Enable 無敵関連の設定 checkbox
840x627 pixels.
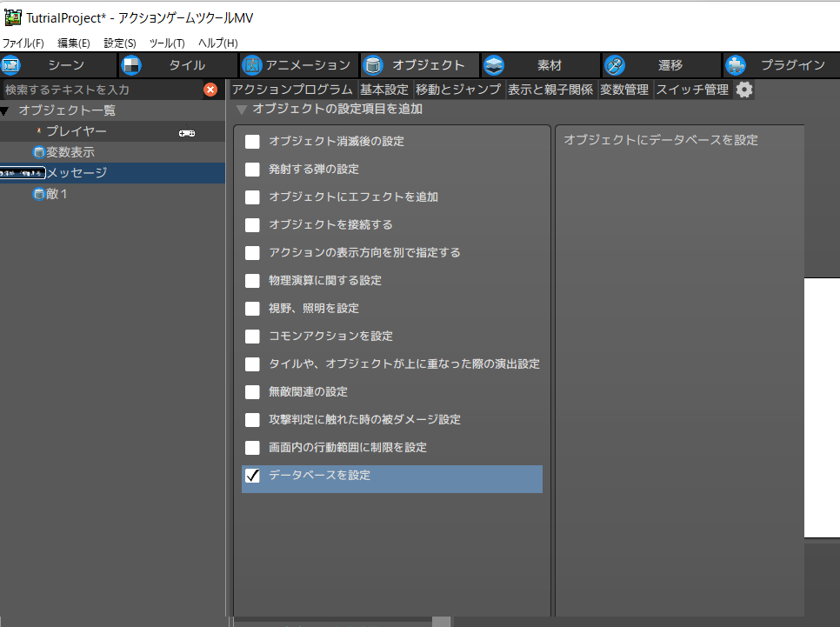252,392
